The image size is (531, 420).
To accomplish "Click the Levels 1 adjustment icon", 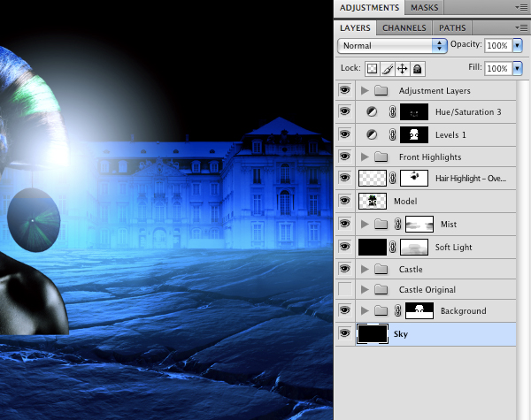I will coord(372,135).
